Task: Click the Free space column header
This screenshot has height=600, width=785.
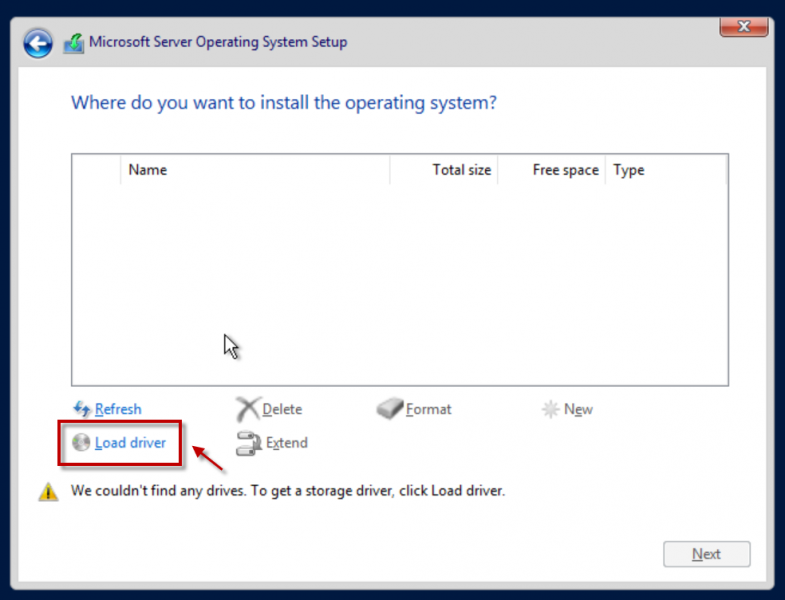Action: [551, 170]
